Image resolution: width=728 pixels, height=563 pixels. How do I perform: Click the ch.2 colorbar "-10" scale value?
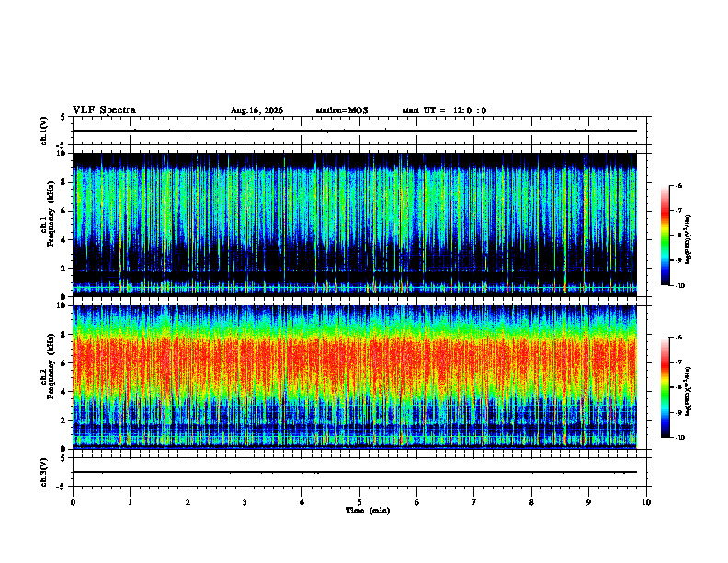(x=679, y=438)
